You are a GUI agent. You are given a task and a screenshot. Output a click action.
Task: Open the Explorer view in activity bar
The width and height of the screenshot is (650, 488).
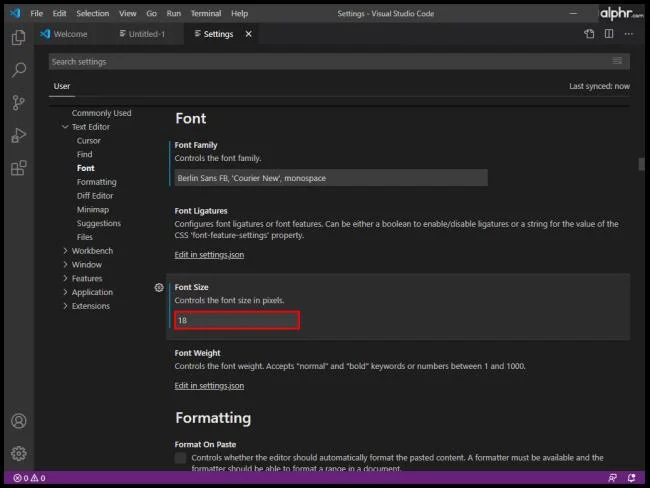pyautogui.click(x=18, y=38)
